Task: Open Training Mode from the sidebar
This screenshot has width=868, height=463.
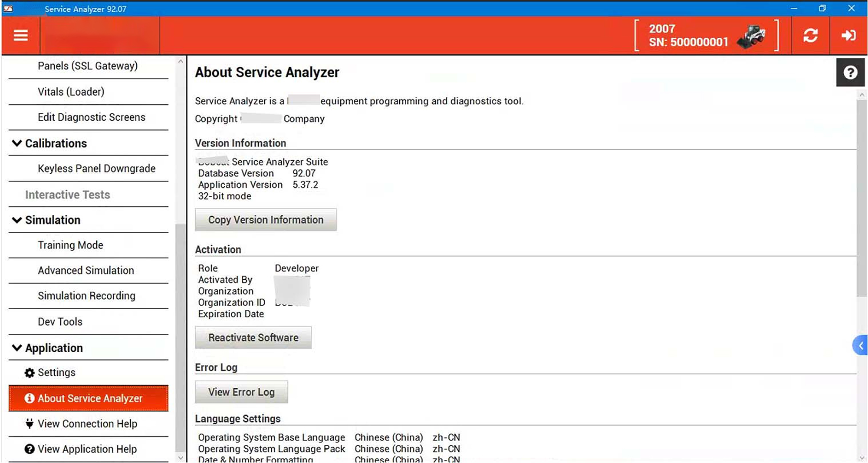Action: 70,245
